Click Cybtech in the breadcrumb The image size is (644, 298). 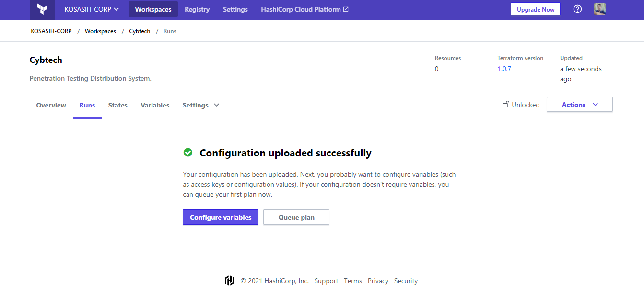140,31
